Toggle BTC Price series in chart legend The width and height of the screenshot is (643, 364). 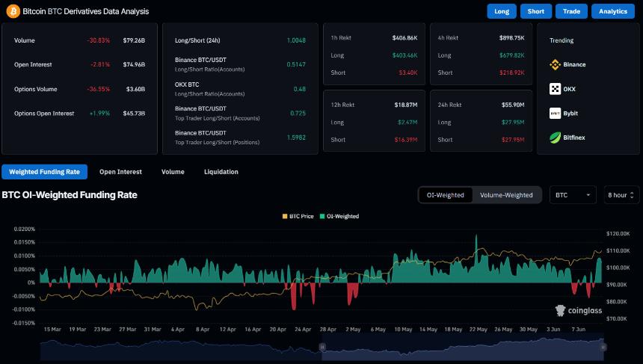299,216
